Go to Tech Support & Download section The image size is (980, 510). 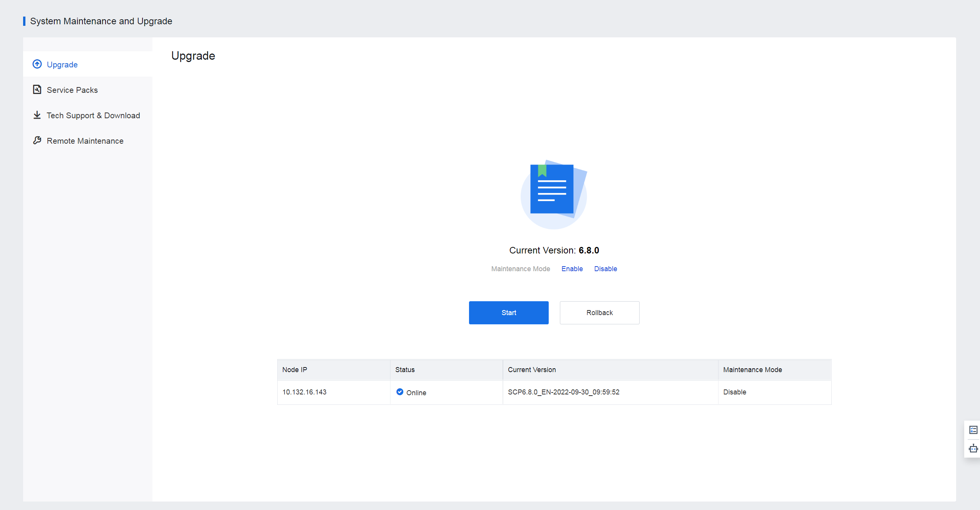(93, 116)
